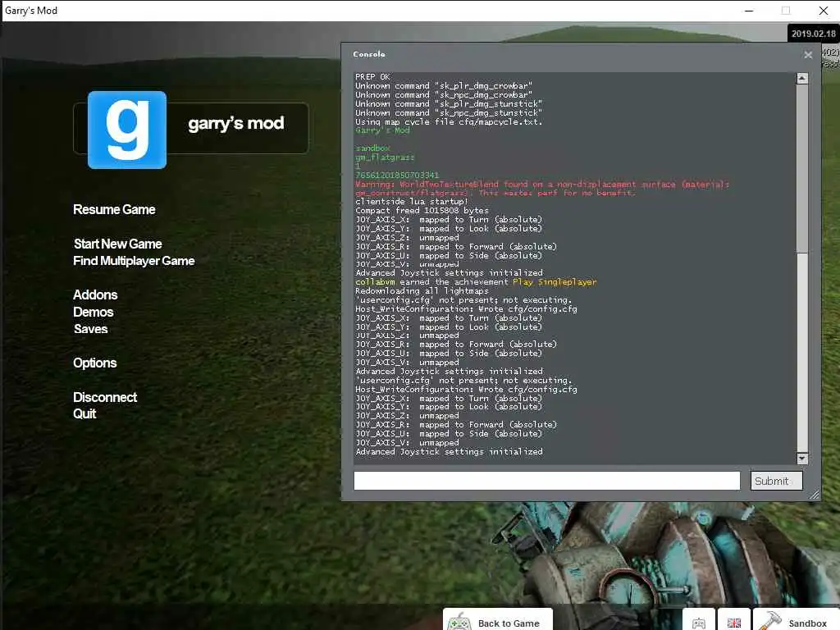Click the 'clientside lua startup!' console line
Image resolution: width=840 pixels, height=630 pixels.
412,202
